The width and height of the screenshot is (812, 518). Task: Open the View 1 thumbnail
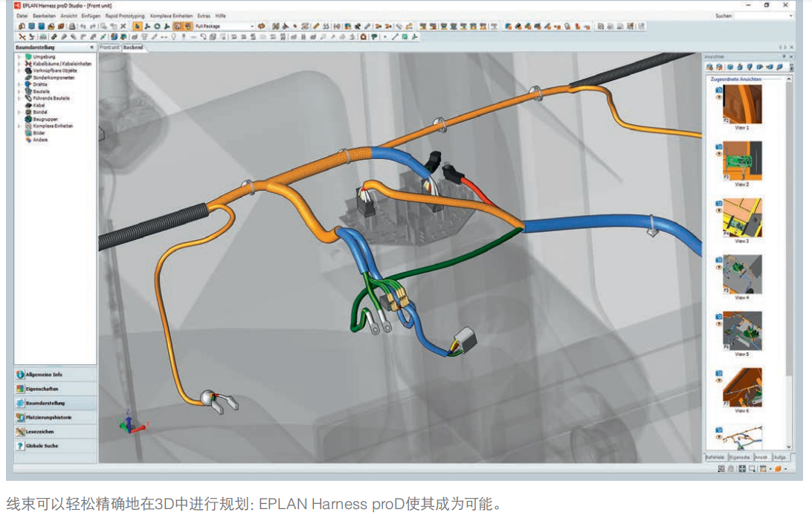click(x=742, y=104)
